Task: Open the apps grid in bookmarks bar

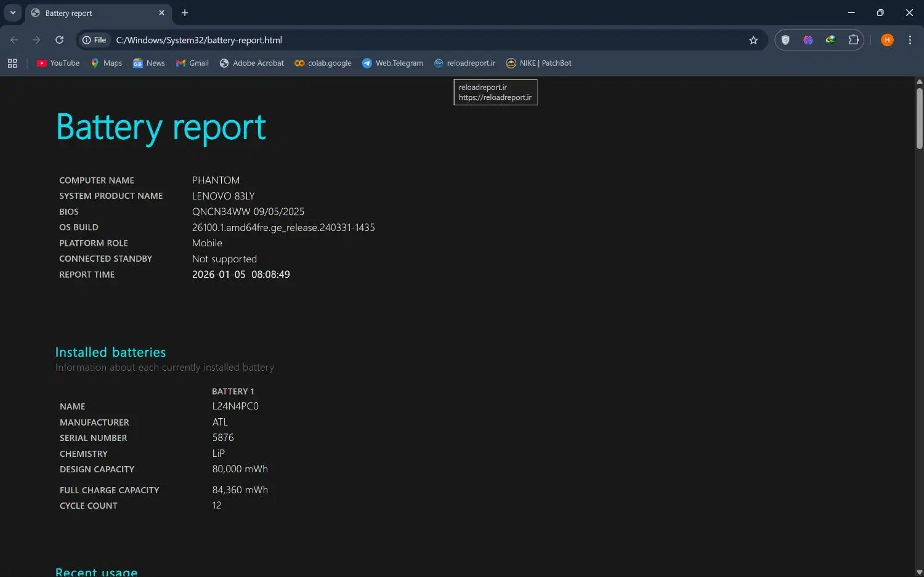Action: [12, 63]
